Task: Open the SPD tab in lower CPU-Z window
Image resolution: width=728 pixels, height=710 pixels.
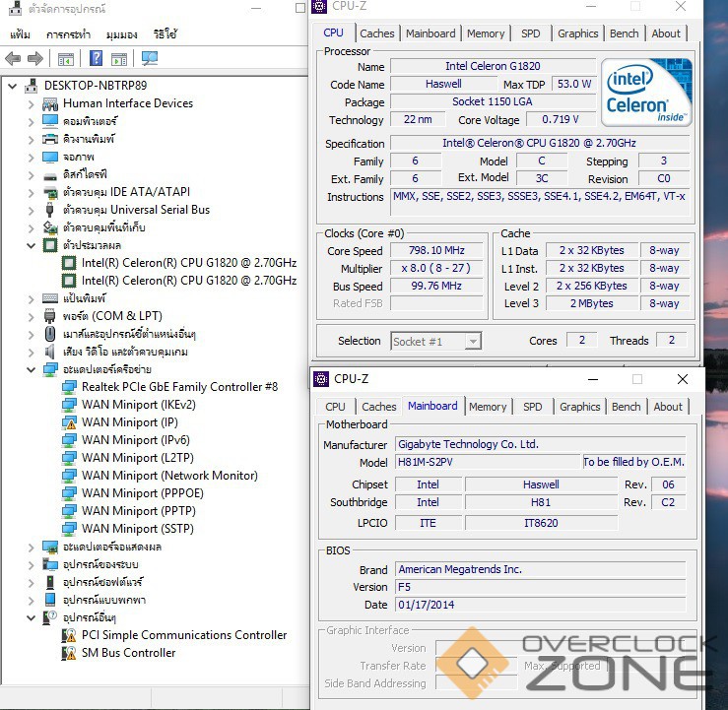Action: (x=532, y=407)
